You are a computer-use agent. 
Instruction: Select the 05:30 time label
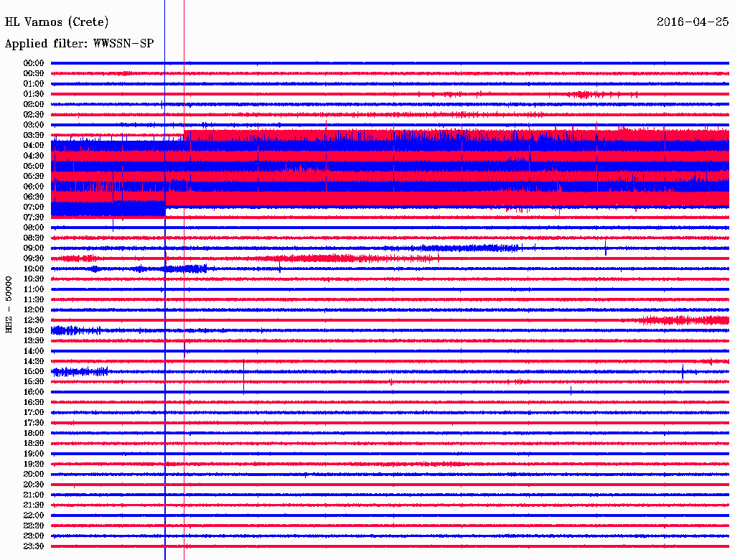33,176
